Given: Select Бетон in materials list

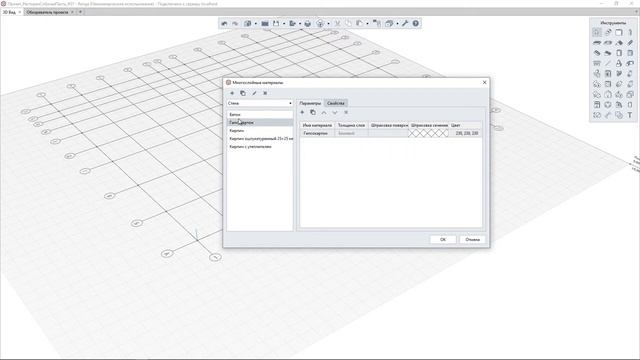Looking at the screenshot, I should pyautogui.click(x=260, y=115).
